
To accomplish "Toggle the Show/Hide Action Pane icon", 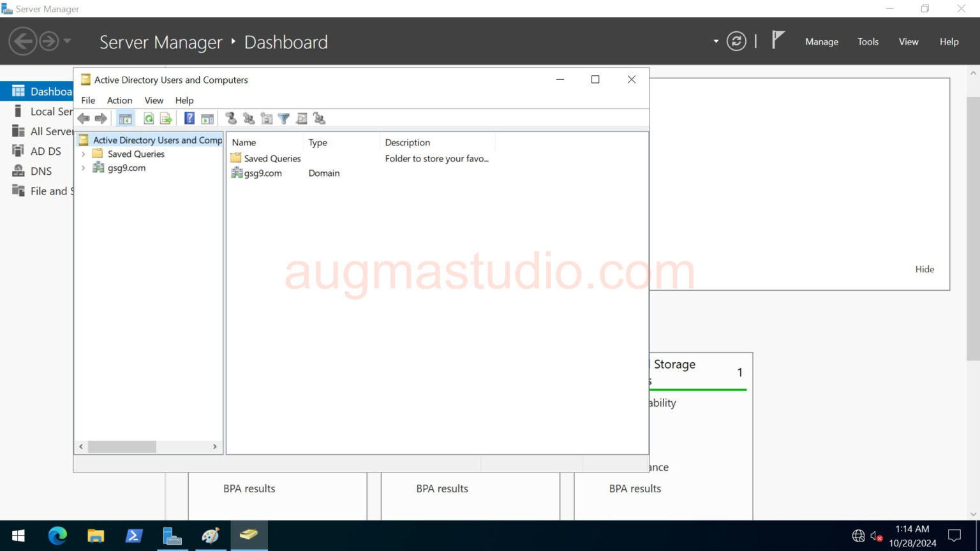I will tap(208, 118).
